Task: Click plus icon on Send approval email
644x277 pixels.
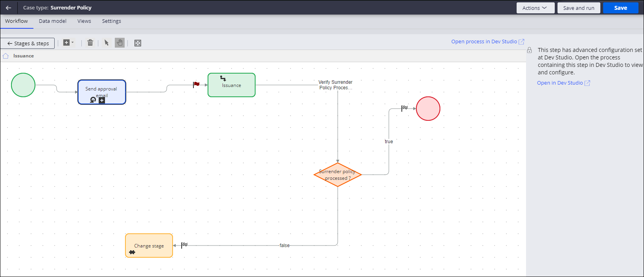Action: [102, 100]
